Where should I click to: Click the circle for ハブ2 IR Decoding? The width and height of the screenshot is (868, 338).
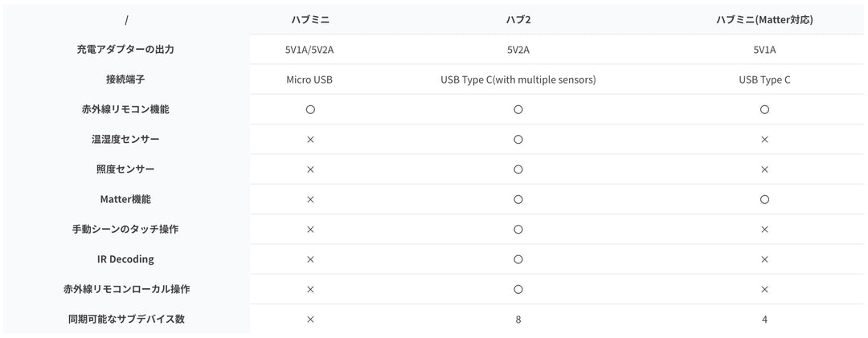518,259
